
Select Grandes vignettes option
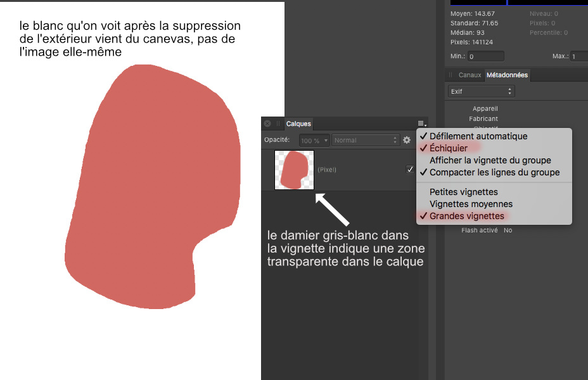tap(494, 216)
